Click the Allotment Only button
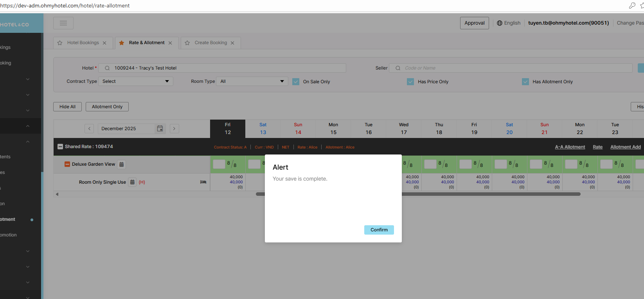 [107, 107]
